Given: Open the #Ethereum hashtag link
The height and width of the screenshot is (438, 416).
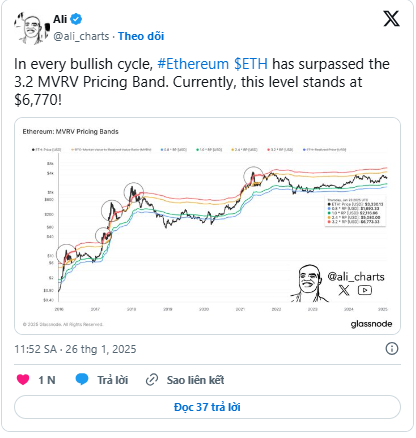Looking at the screenshot, I should pyautogui.click(x=193, y=64).
